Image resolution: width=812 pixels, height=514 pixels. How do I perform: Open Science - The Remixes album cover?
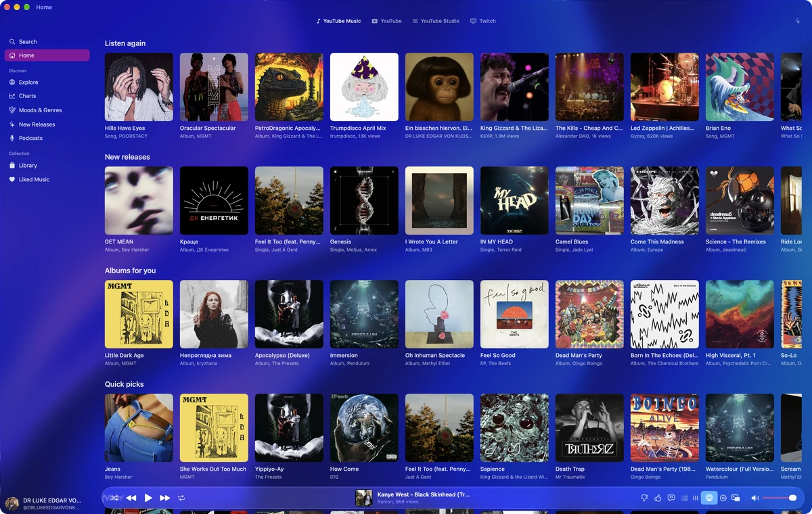pos(740,201)
